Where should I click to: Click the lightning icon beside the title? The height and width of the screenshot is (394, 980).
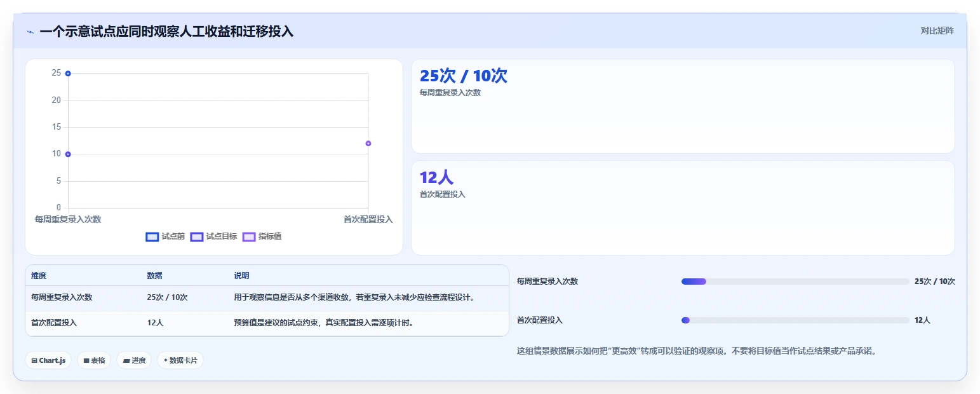(30, 32)
